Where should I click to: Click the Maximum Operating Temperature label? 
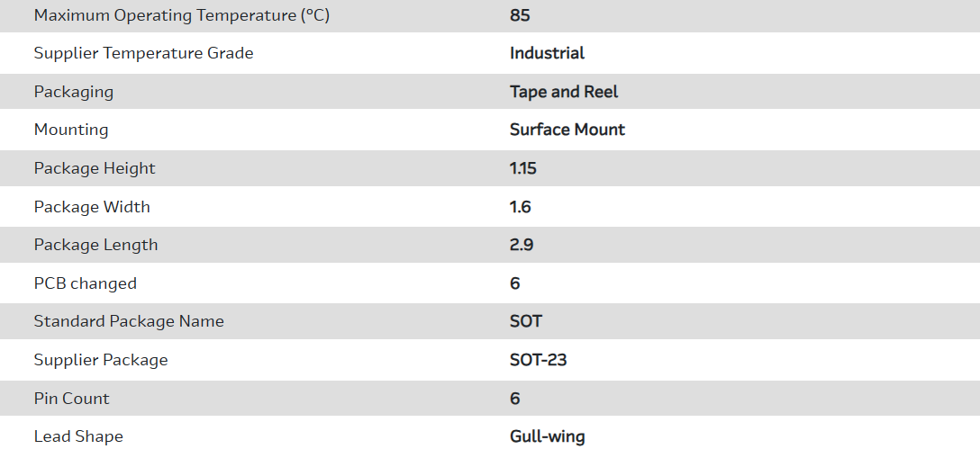click(x=182, y=15)
